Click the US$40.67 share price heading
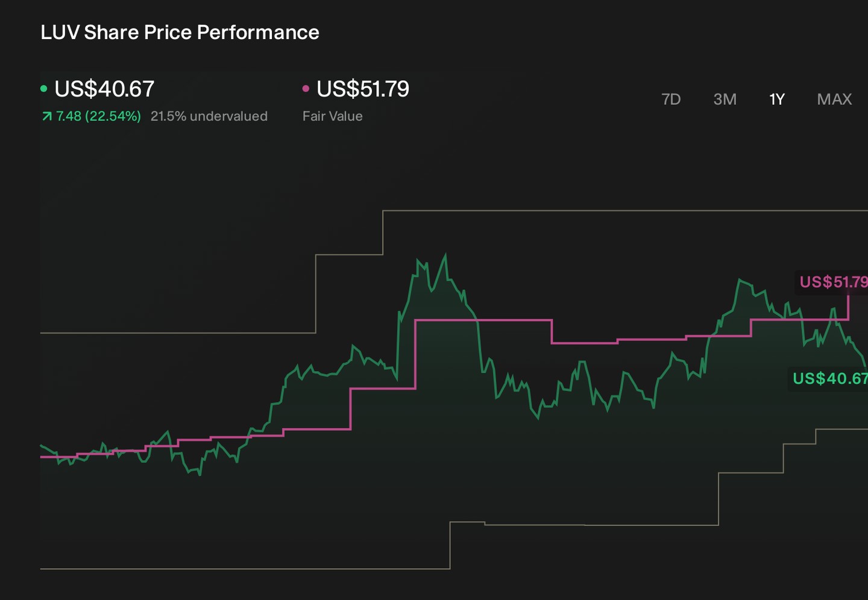Image resolution: width=868 pixels, height=600 pixels. [x=104, y=89]
